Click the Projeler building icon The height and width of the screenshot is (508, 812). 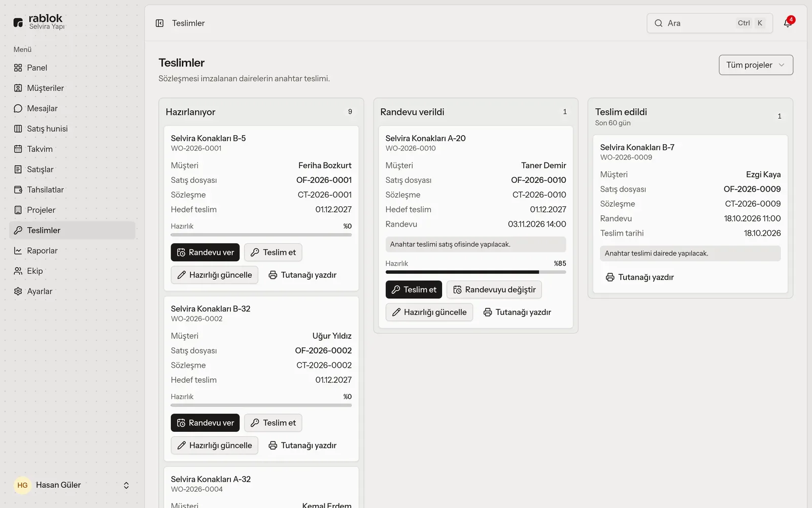[18, 210]
